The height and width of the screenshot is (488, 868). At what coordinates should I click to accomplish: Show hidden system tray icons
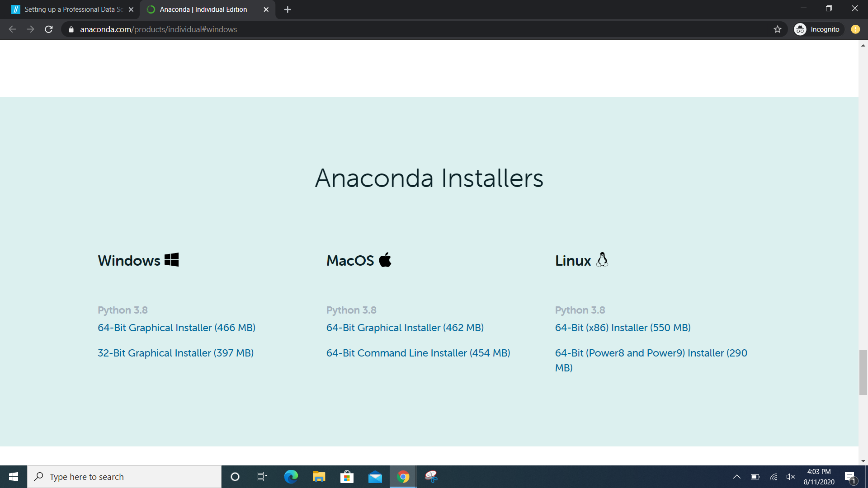coord(736,477)
